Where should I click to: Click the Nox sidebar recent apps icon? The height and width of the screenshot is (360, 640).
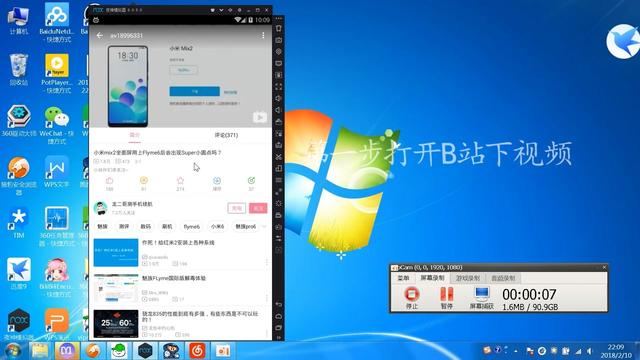click(279, 328)
